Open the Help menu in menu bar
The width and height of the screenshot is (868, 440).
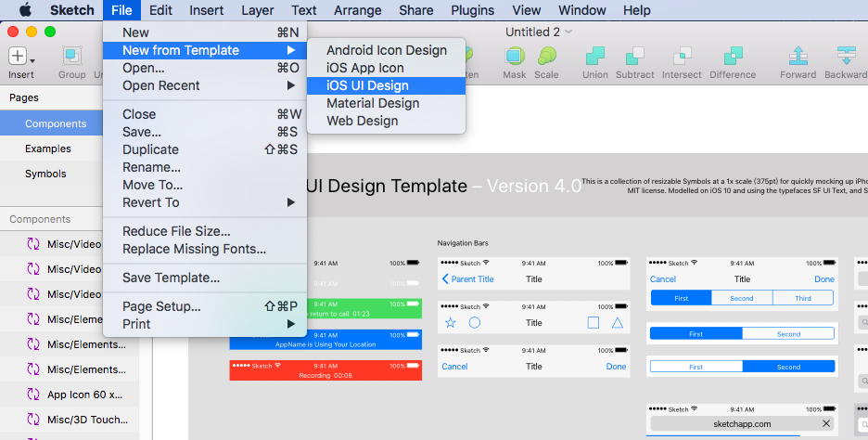[636, 10]
